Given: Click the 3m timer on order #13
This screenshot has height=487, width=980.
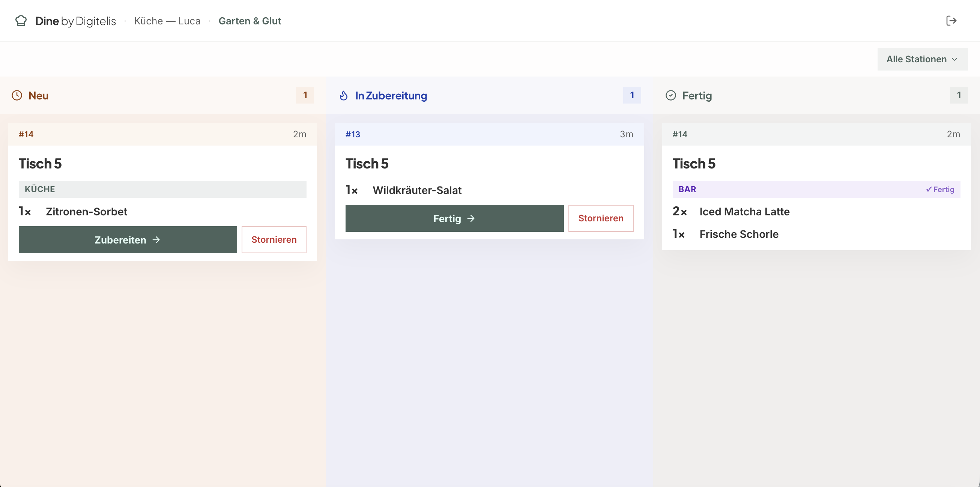Looking at the screenshot, I should (x=627, y=134).
